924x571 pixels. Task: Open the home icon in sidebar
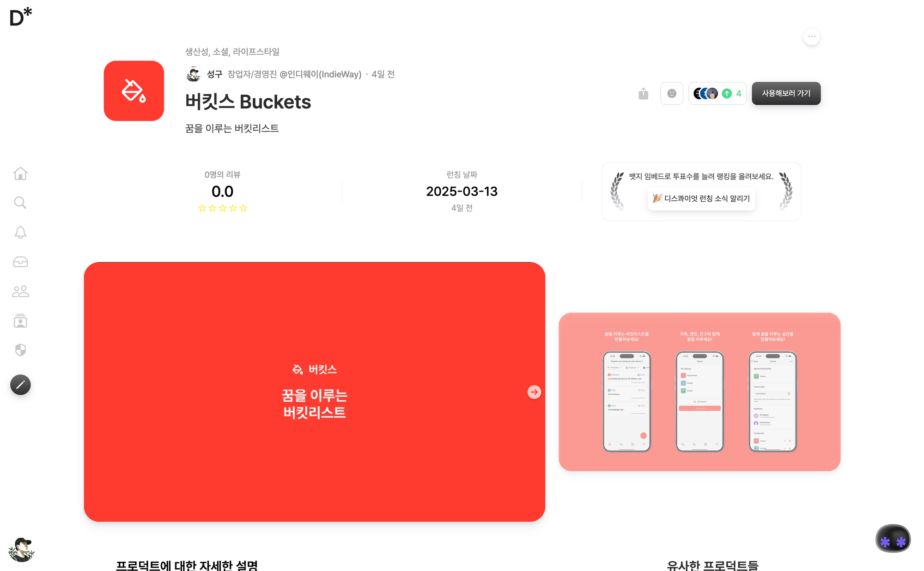pyautogui.click(x=20, y=174)
